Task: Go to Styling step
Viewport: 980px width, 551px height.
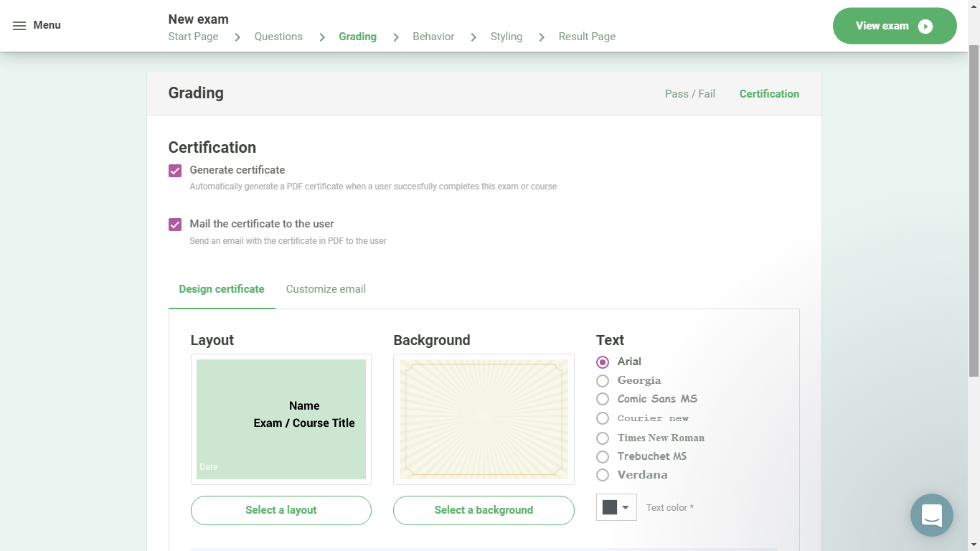Action: tap(507, 37)
